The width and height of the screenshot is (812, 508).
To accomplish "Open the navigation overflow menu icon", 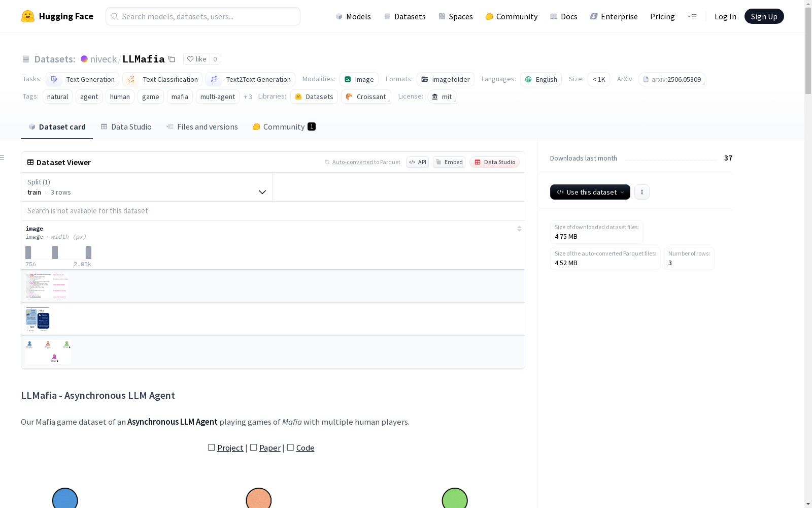I will [x=692, y=16].
